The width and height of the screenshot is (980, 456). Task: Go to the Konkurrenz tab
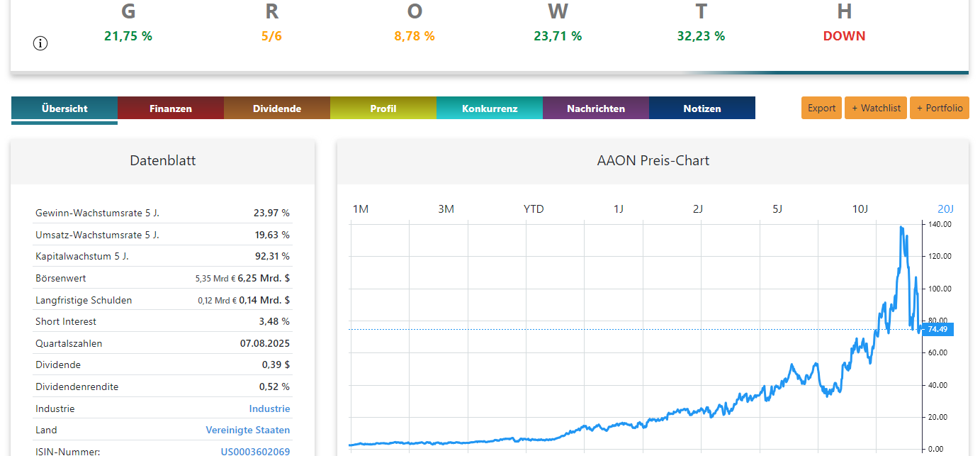490,109
